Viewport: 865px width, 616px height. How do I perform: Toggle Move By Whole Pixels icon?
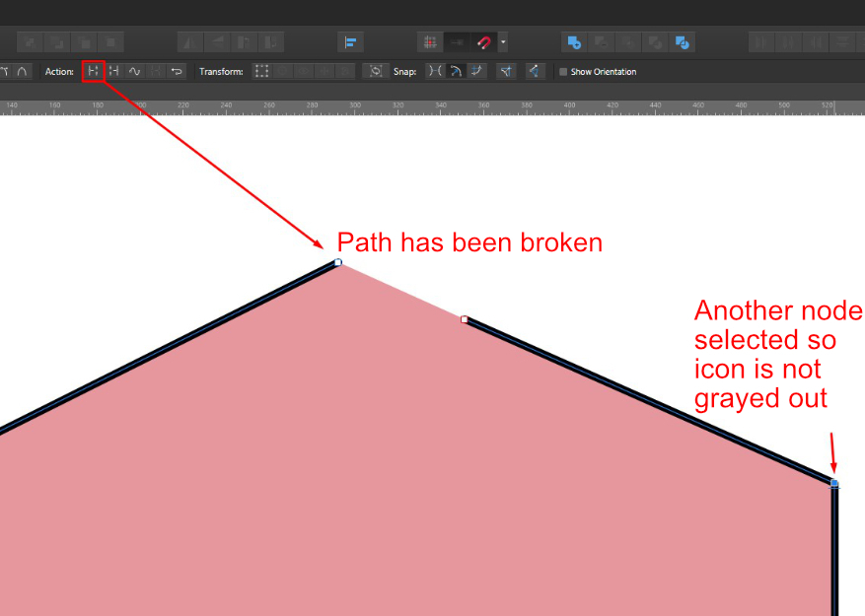[457, 42]
